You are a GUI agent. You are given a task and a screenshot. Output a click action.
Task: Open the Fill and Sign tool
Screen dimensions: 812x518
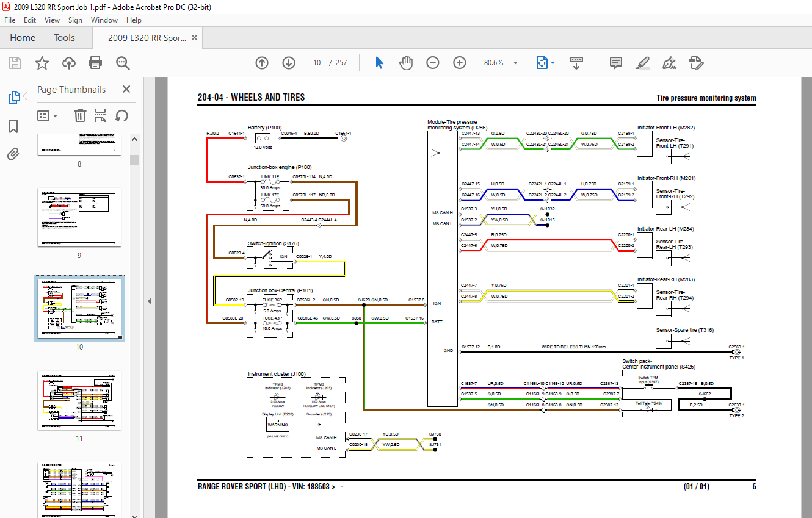point(669,63)
